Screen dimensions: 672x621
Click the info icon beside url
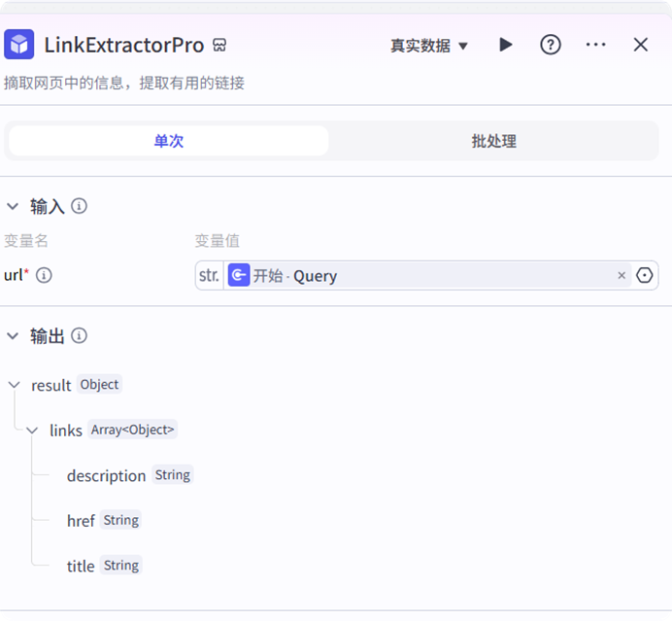coord(44,275)
